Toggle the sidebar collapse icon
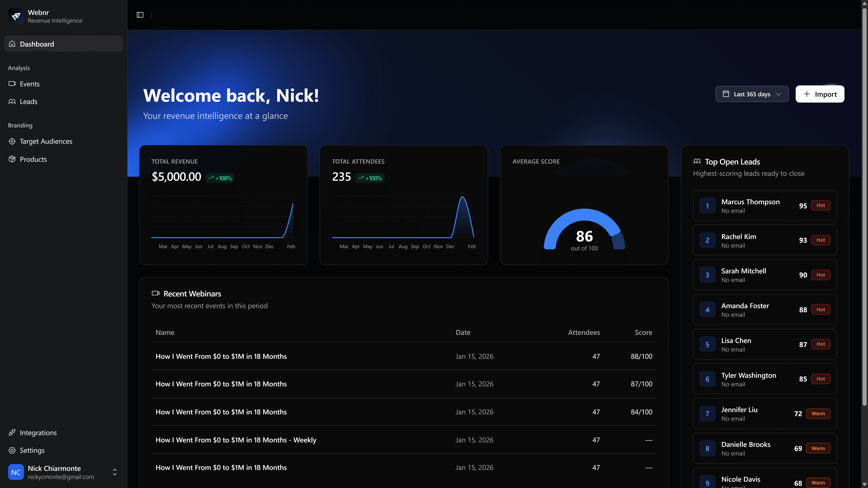 (x=140, y=15)
